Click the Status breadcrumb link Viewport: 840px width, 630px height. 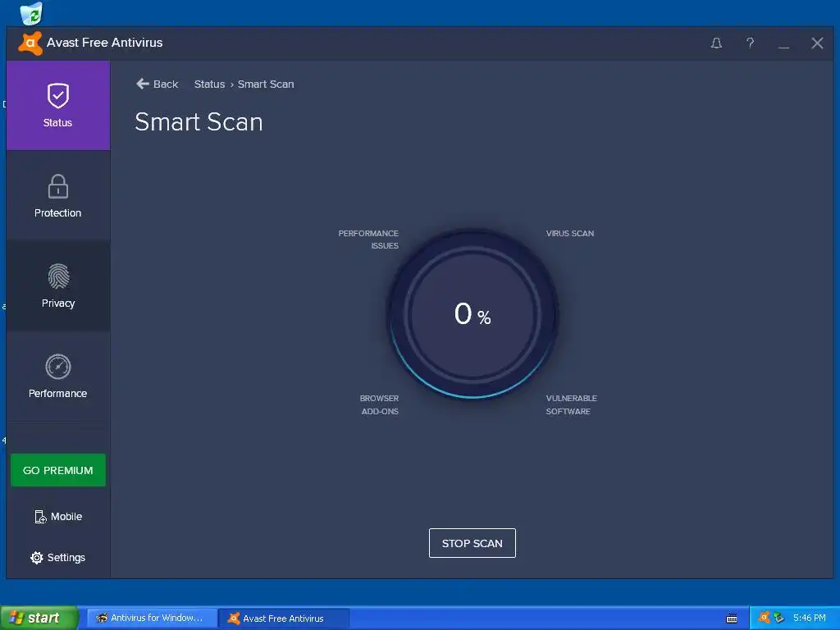(x=209, y=84)
